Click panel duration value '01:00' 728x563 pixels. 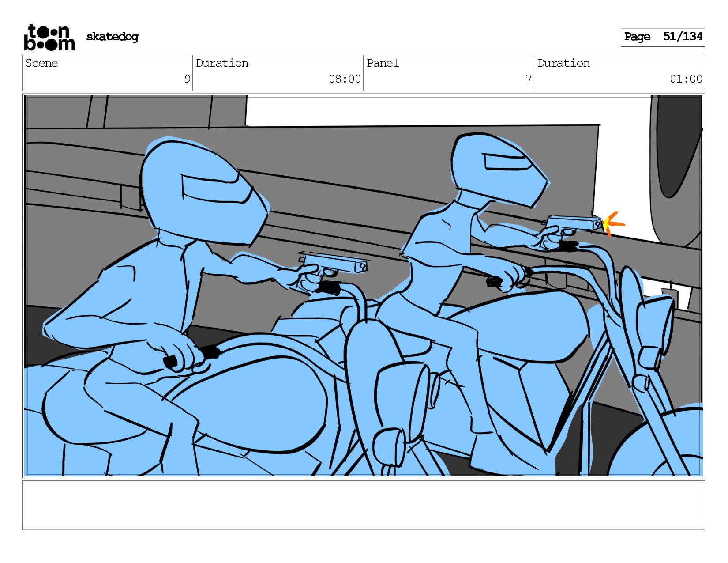[686, 79]
